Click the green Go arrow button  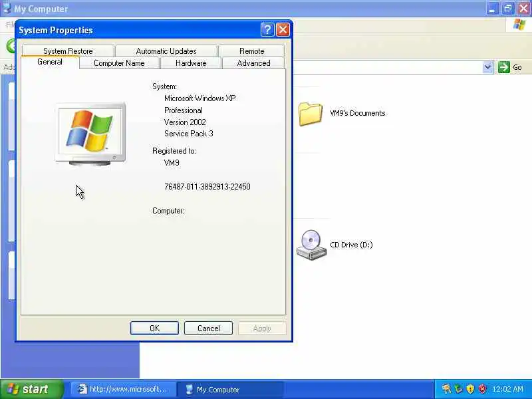(504, 67)
